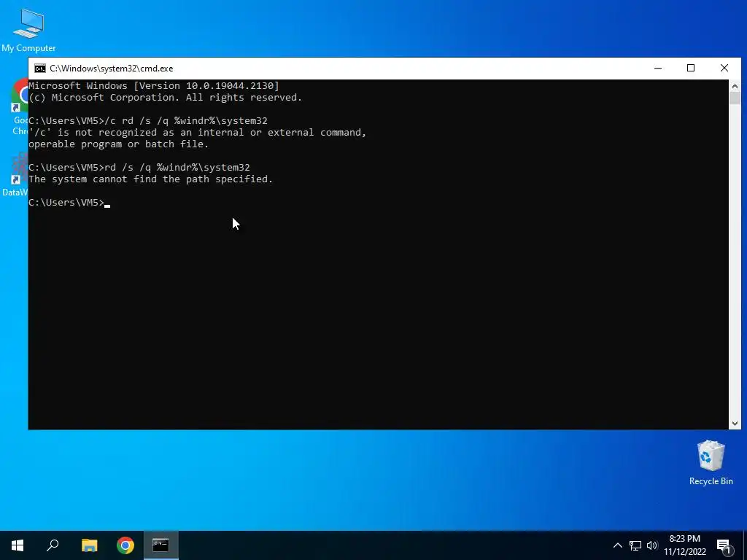Open the volume speaker tray icon
The height and width of the screenshot is (560, 747).
[652, 545]
